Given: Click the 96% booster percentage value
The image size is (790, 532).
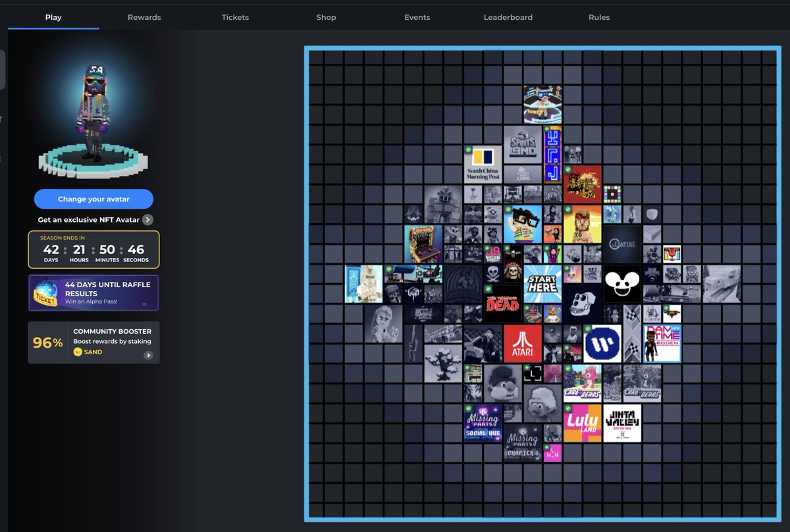Looking at the screenshot, I should pos(48,343).
